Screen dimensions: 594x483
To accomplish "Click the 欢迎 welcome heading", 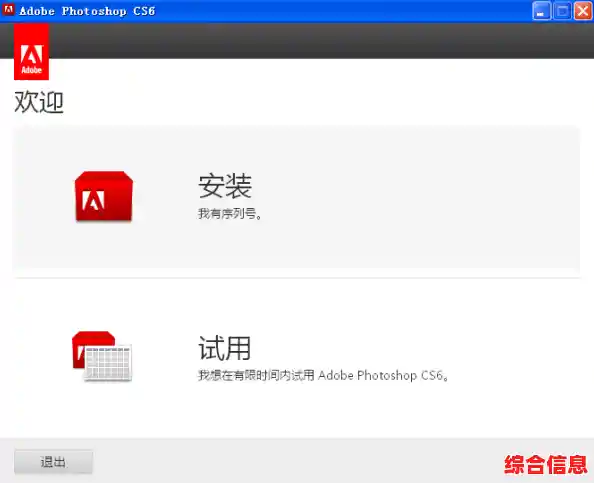I will tap(39, 102).
